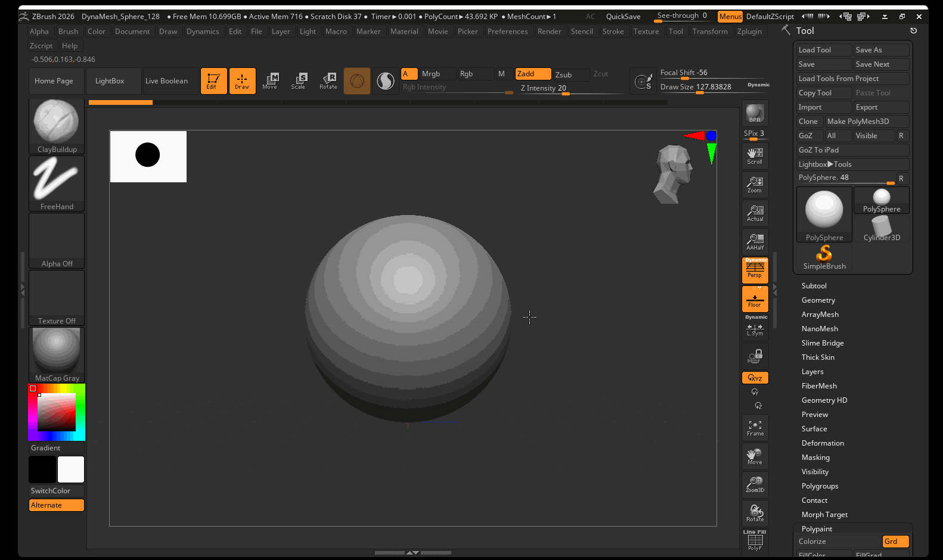This screenshot has width=943, height=560.
Task: Select the Move transform tool
Action: tap(270, 80)
